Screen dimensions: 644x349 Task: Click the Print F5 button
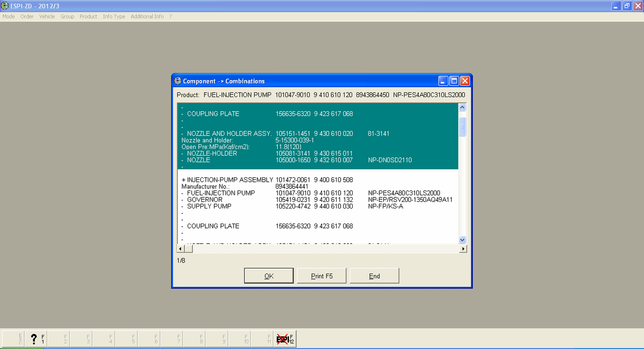322,276
